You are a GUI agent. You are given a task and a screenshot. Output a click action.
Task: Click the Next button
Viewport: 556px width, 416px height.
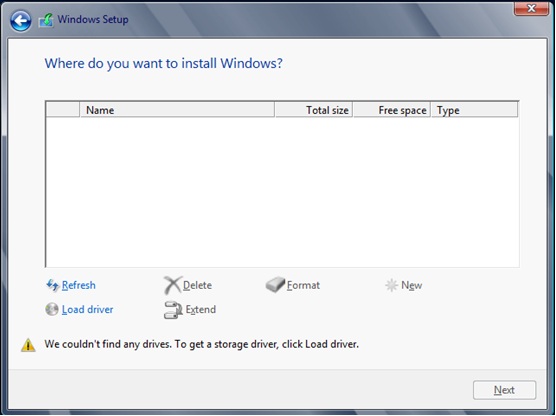pyautogui.click(x=504, y=390)
